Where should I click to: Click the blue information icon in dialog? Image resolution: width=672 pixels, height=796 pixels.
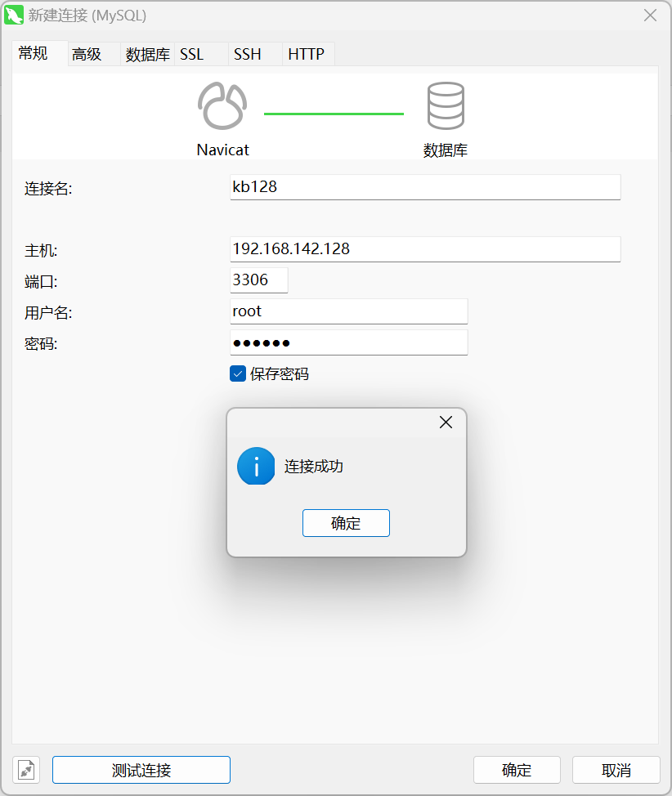[256, 466]
